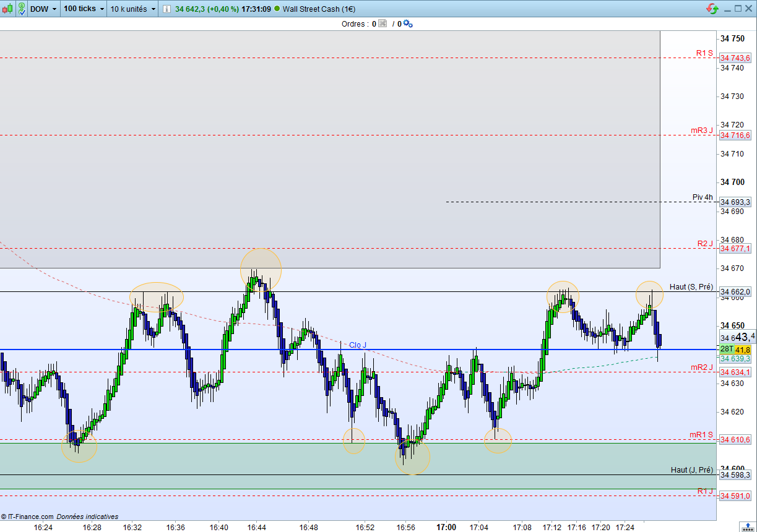The image size is (757, 532).
Task: Select the Clo J line label
Action: coord(358,345)
